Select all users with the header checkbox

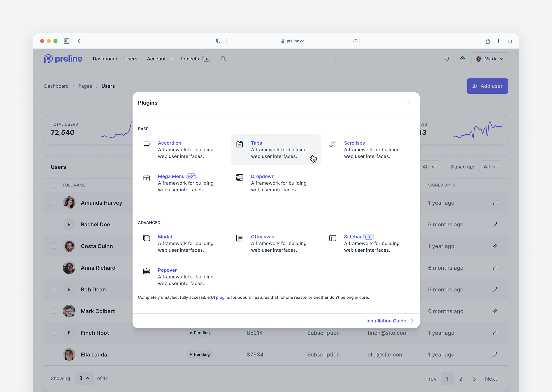(x=53, y=185)
